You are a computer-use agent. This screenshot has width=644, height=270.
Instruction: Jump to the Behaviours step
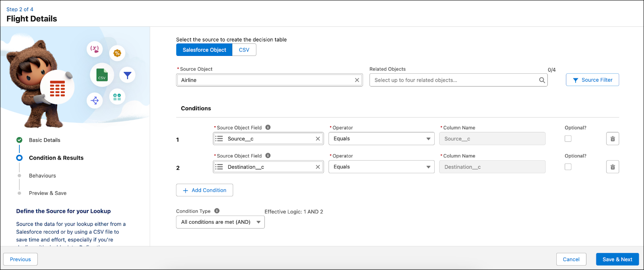(x=42, y=176)
